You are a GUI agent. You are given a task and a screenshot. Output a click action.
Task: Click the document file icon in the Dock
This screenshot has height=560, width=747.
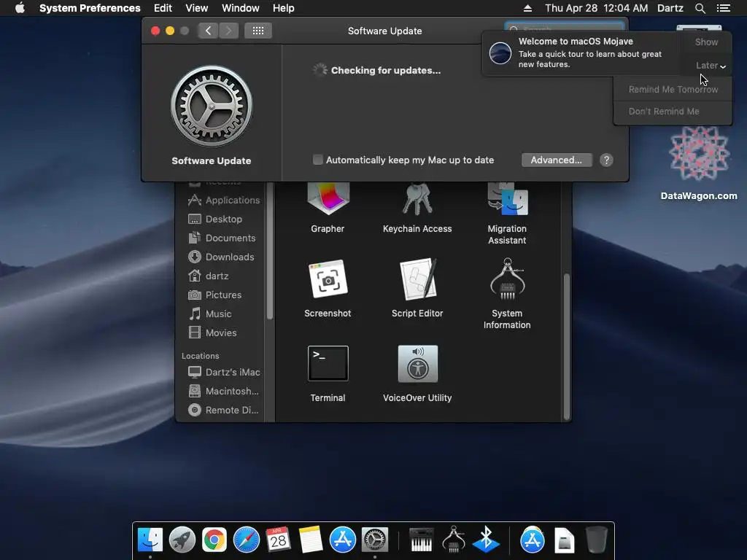click(564, 540)
